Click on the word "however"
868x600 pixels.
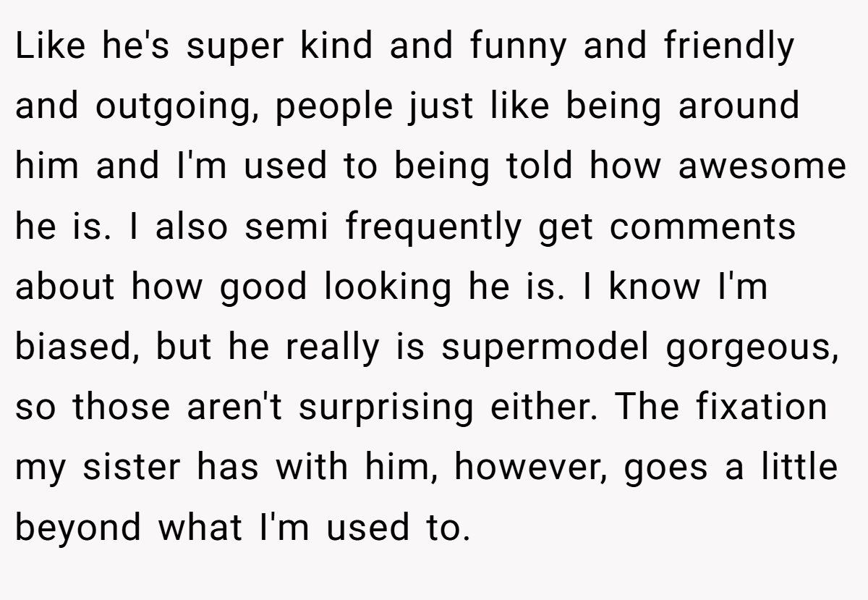click(x=532, y=468)
